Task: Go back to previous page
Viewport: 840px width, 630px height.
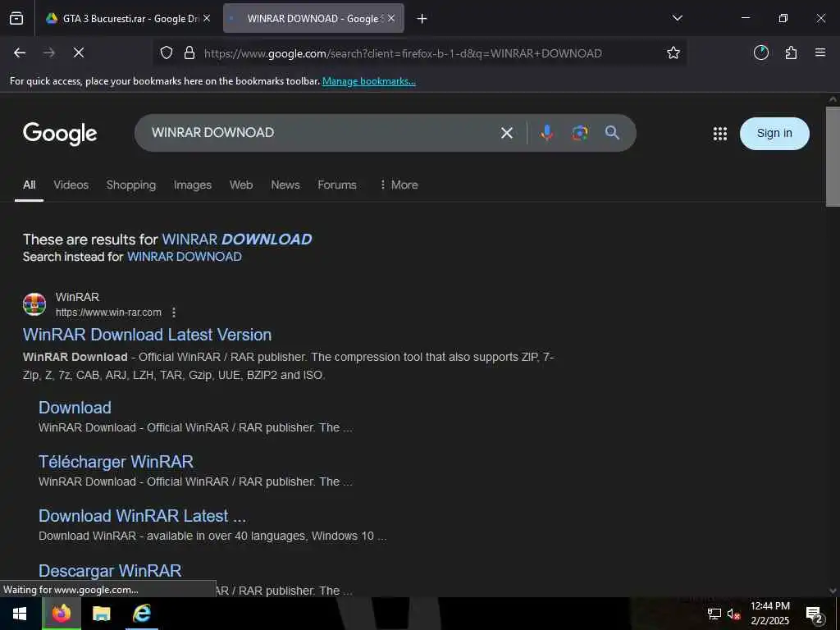Action: click(20, 52)
